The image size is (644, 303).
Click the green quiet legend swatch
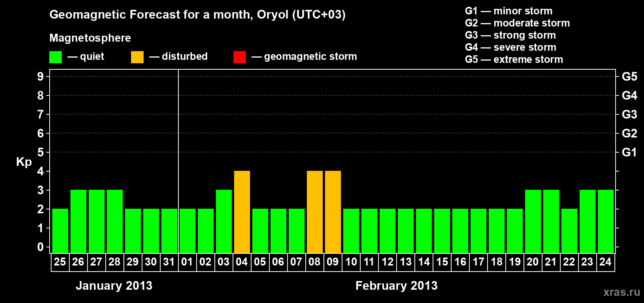(x=55, y=57)
